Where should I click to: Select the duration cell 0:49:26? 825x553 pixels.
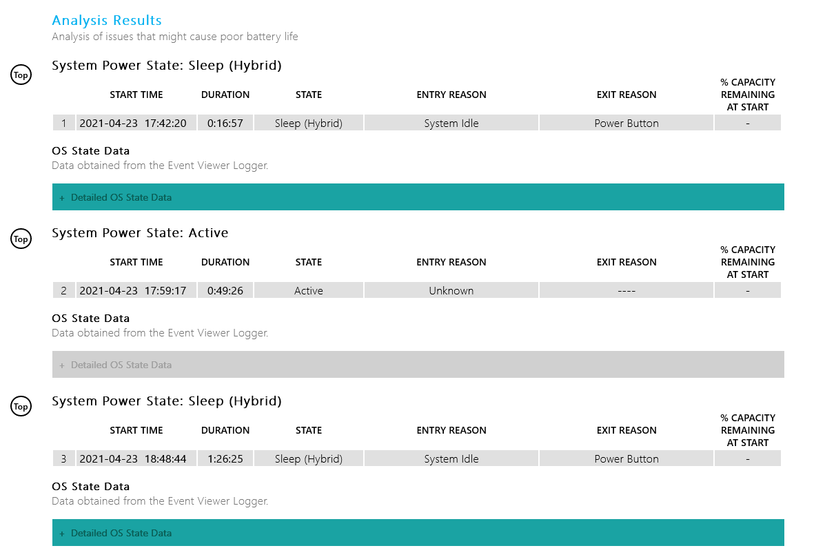[x=225, y=290]
